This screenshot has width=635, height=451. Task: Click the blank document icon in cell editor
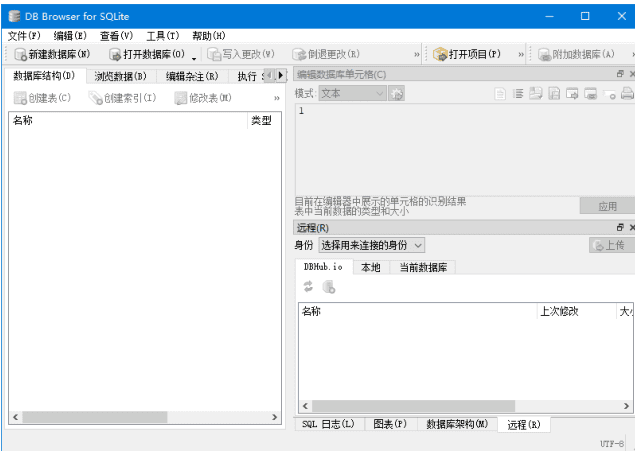[x=500, y=94]
